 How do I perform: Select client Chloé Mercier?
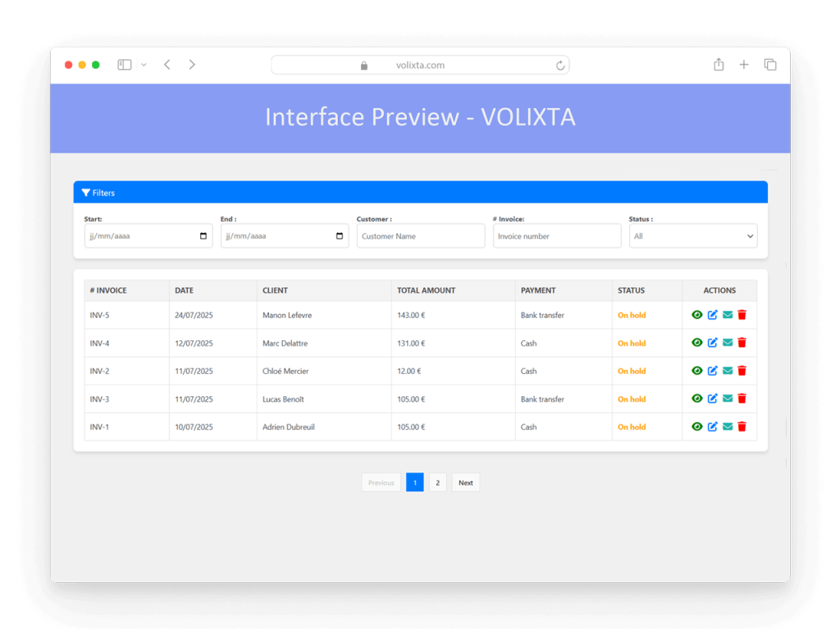tap(285, 371)
